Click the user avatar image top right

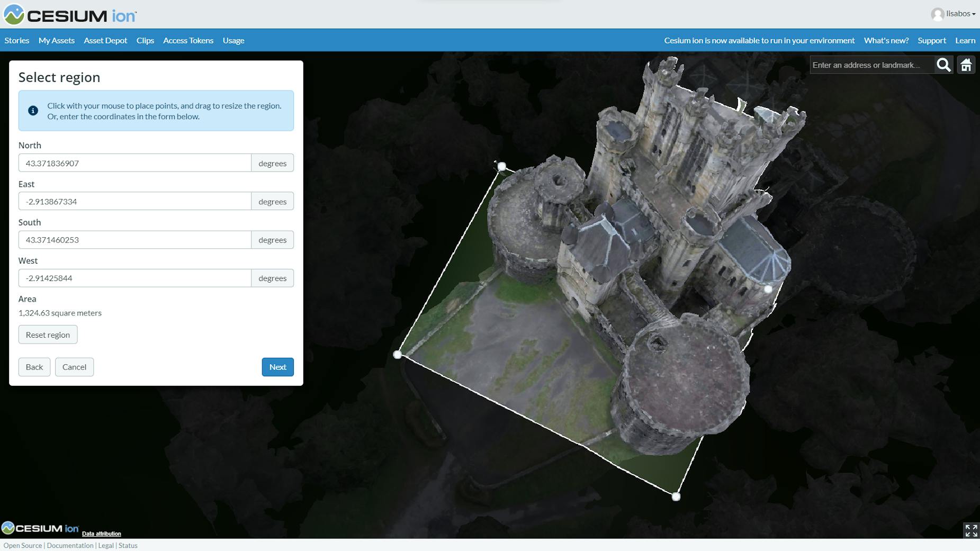pyautogui.click(x=937, y=14)
